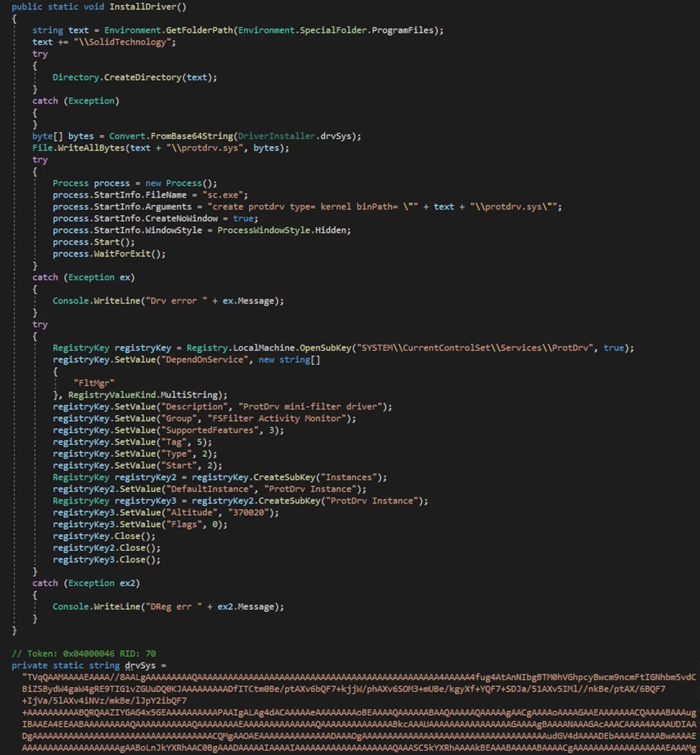Click the "Description" value name string
Screen dimensions: 700x755
194,407
